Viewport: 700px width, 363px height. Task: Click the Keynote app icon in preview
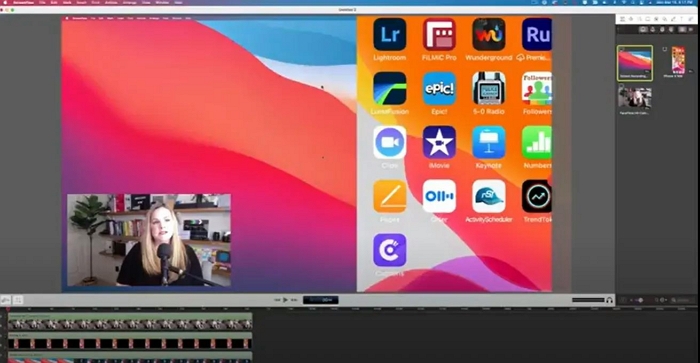[489, 142]
